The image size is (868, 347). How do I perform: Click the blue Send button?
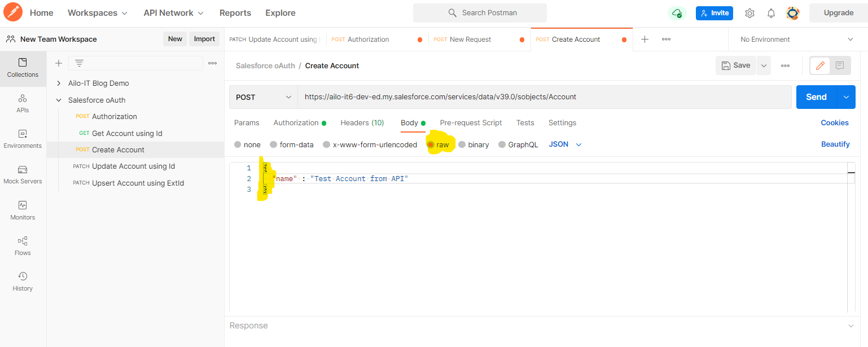pos(816,97)
